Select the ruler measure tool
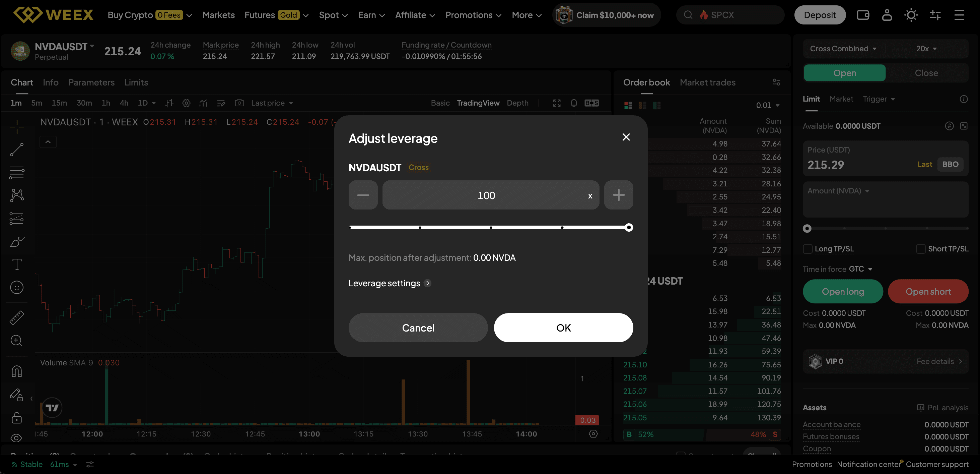 pyautogui.click(x=17, y=317)
